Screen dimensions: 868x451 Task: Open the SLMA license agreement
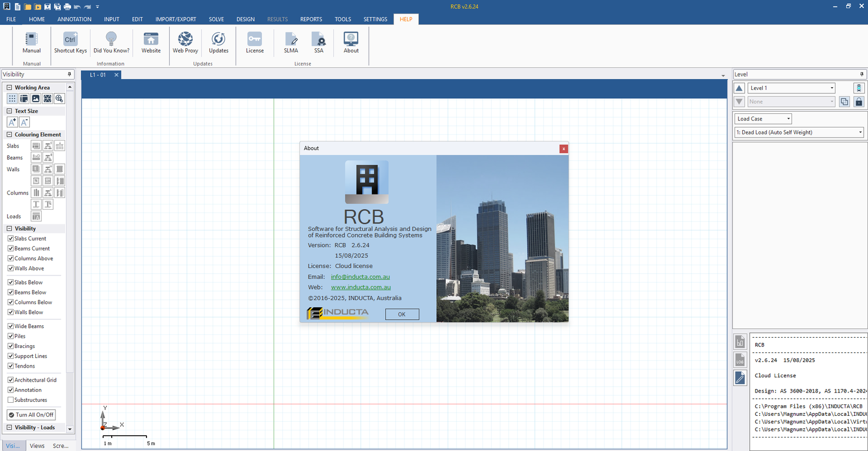[x=291, y=43]
